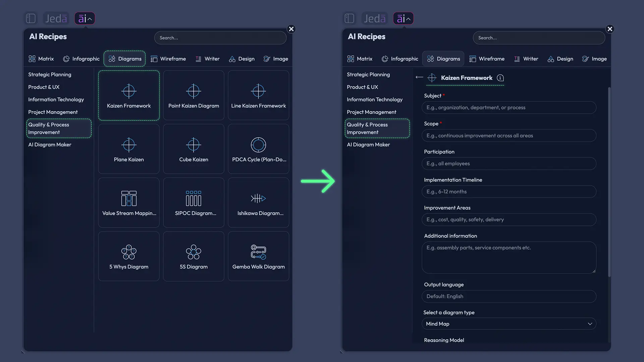Click the form scrollbar in right panel
Viewport: 644px width, 362px height.
click(609, 182)
